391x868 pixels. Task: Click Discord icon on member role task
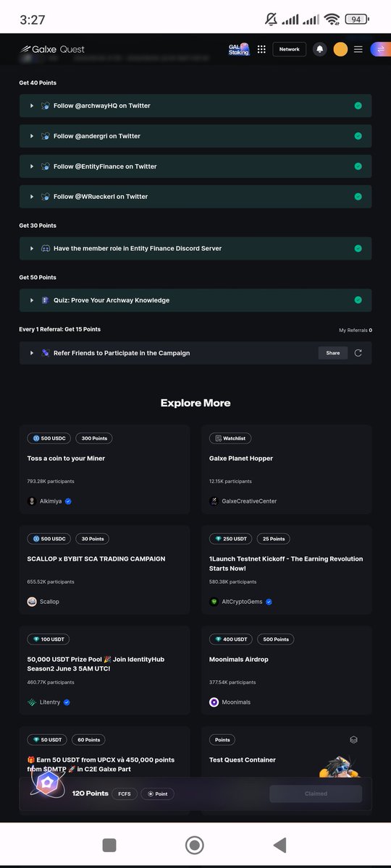46,248
